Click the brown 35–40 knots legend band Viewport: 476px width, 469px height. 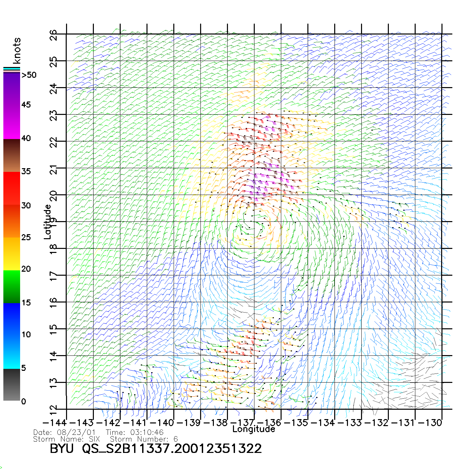11,155
